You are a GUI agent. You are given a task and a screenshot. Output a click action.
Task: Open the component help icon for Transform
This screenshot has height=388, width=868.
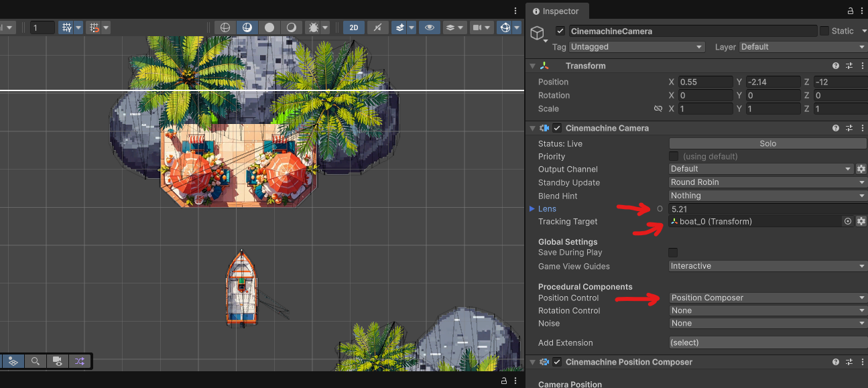[x=835, y=66]
